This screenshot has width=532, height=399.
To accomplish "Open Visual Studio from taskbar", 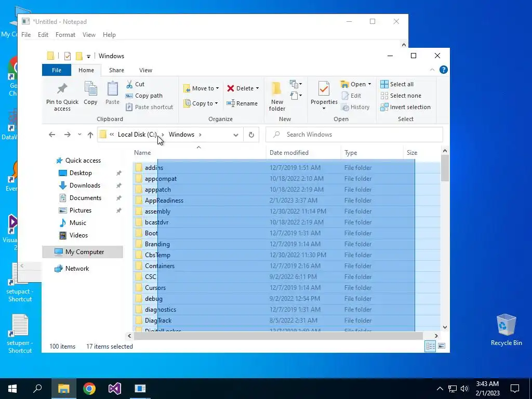I will tap(115, 389).
